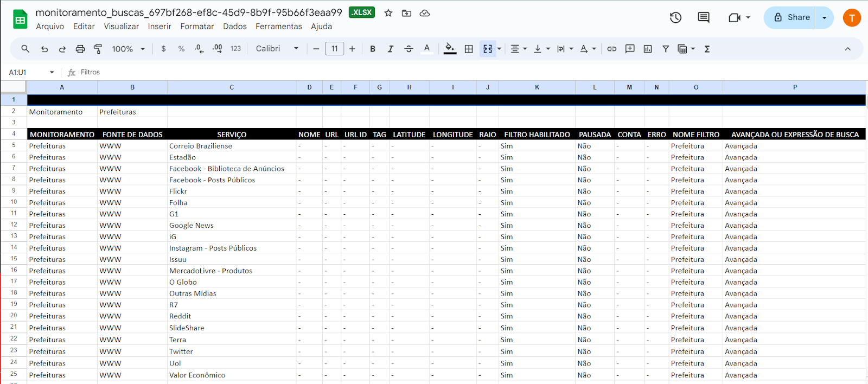Open the search menus magnifier
The image size is (868, 384).
(x=25, y=49)
